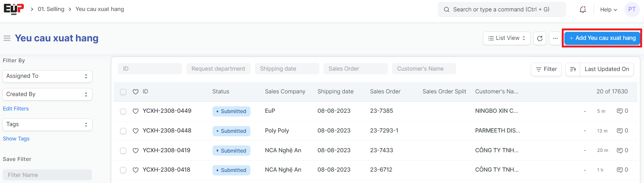Like record YCXH-2308-0449 heart icon
The width and height of the screenshot is (644, 183).
[x=136, y=111]
